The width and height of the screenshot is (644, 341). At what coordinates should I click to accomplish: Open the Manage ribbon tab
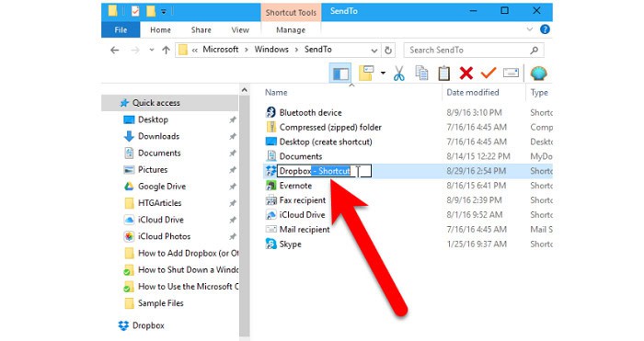[291, 30]
